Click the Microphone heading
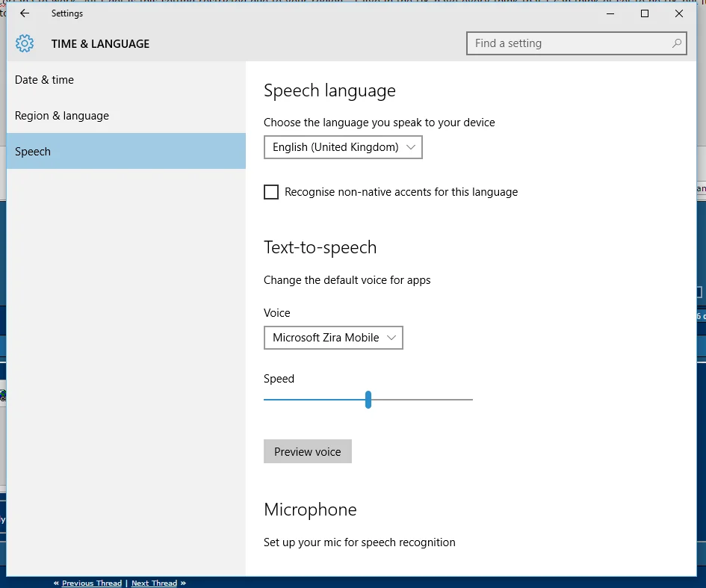 (310, 510)
